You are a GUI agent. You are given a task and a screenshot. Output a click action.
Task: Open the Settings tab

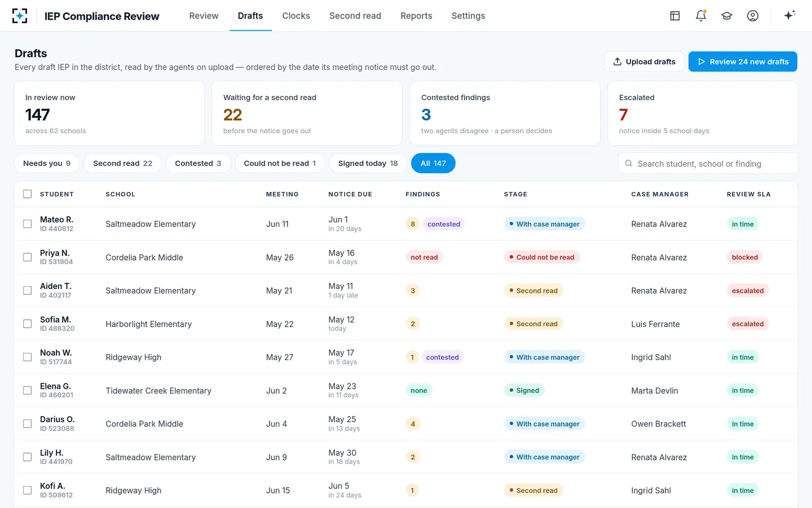coord(468,16)
